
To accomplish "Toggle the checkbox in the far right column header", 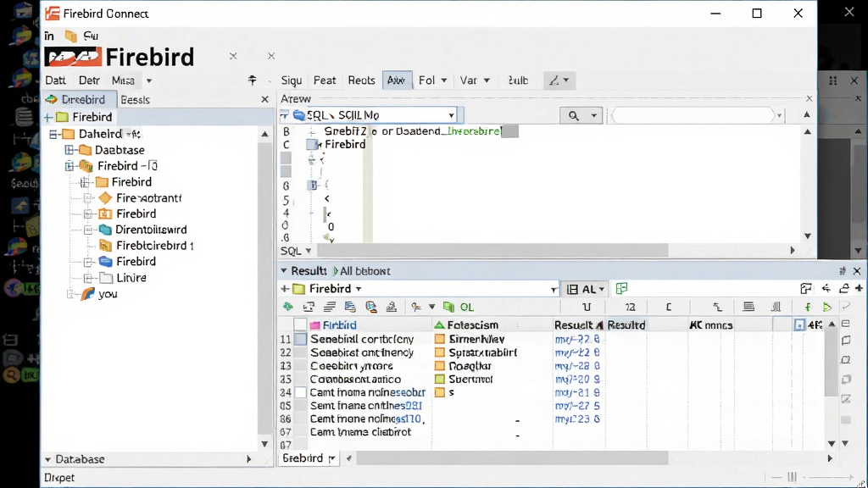I will coord(799,324).
